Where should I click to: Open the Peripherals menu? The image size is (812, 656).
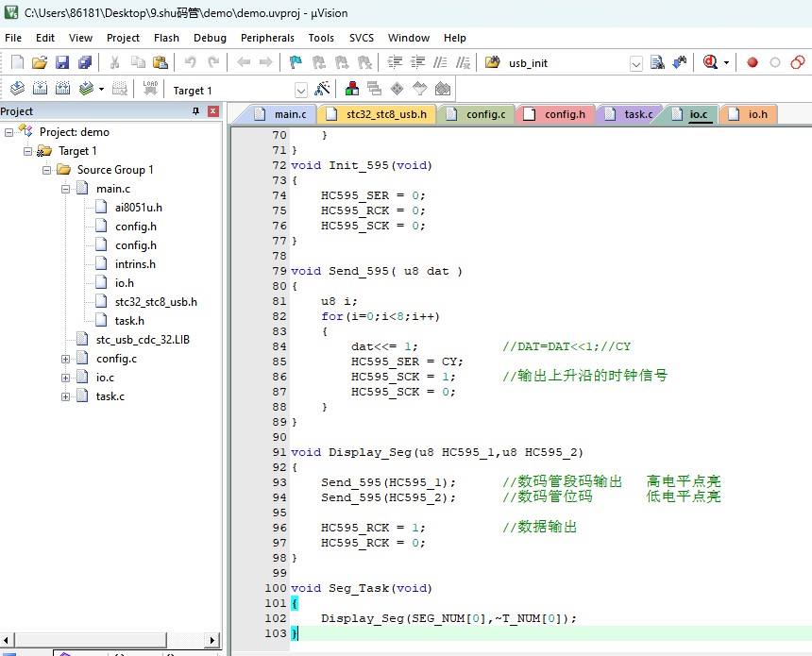[267, 38]
